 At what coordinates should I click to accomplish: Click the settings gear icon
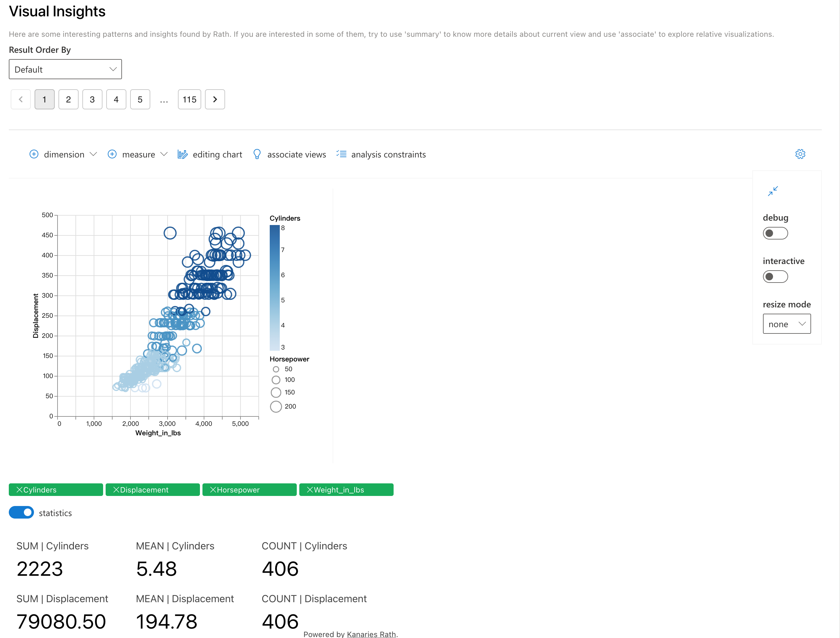(x=800, y=154)
